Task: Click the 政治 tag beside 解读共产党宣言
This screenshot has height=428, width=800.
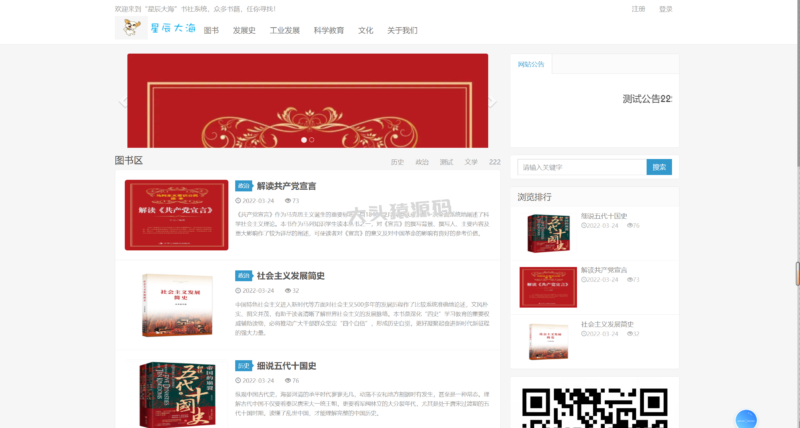Action: click(x=243, y=186)
